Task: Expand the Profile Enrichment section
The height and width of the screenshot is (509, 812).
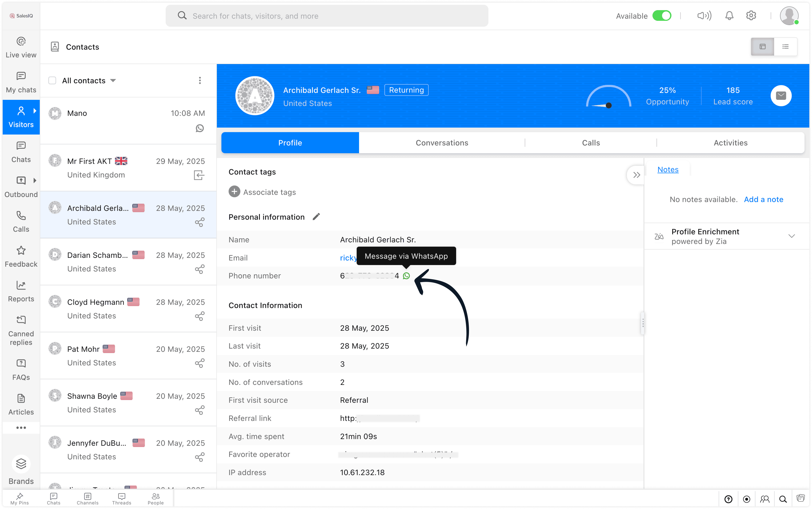Action: (791, 236)
